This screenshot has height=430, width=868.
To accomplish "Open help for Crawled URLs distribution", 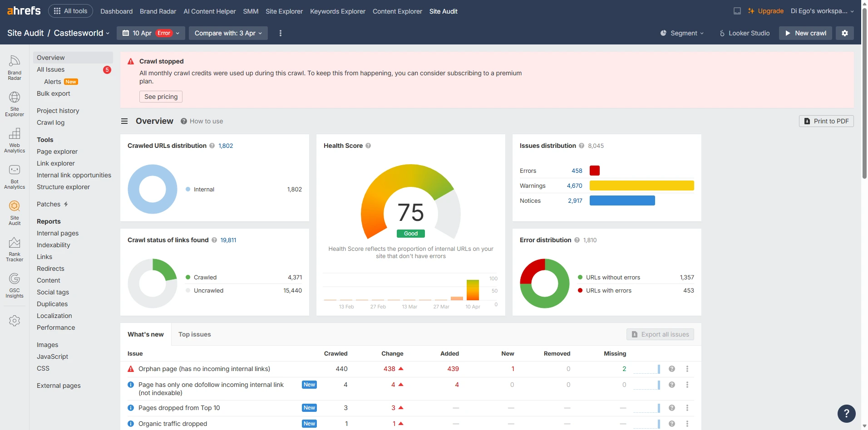I will tap(212, 146).
